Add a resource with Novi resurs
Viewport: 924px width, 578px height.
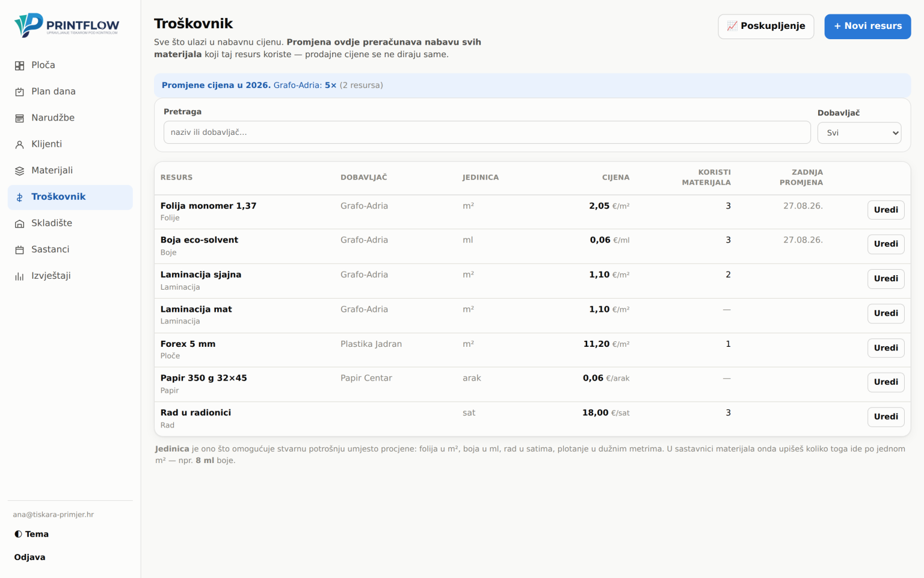click(x=867, y=26)
